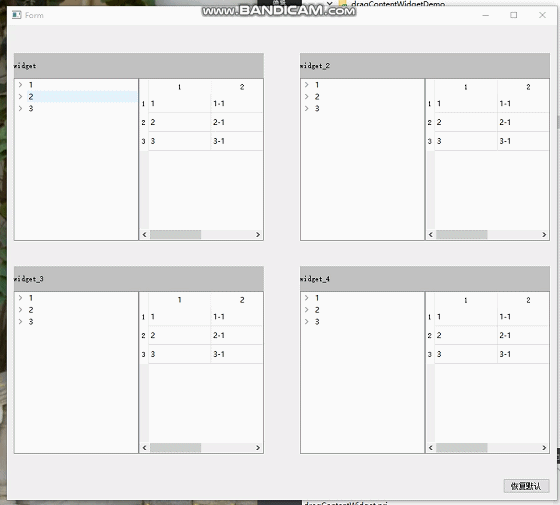Image resolution: width=560 pixels, height=505 pixels.
Task: Select row header 1 in widget table
Action: pos(144,104)
